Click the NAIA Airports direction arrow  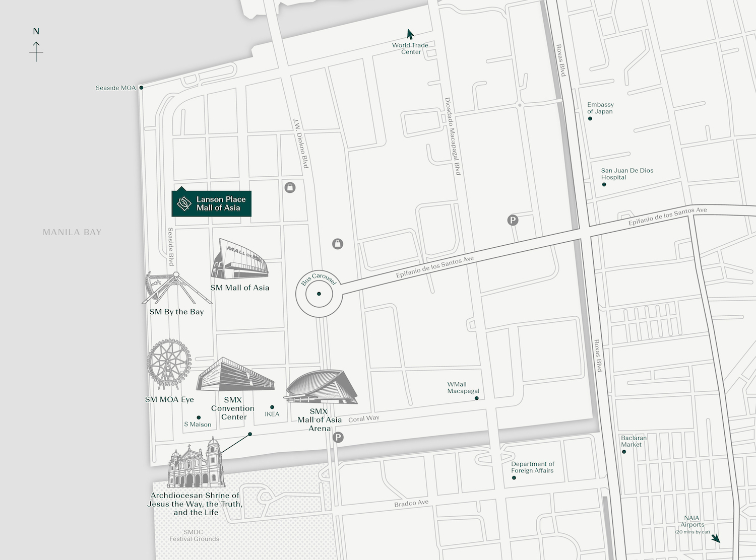tap(716, 539)
